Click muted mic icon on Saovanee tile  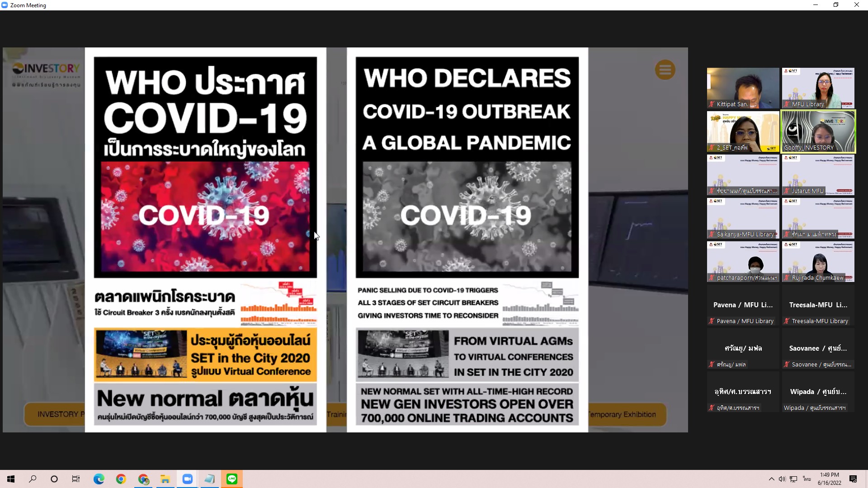[787, 365]
